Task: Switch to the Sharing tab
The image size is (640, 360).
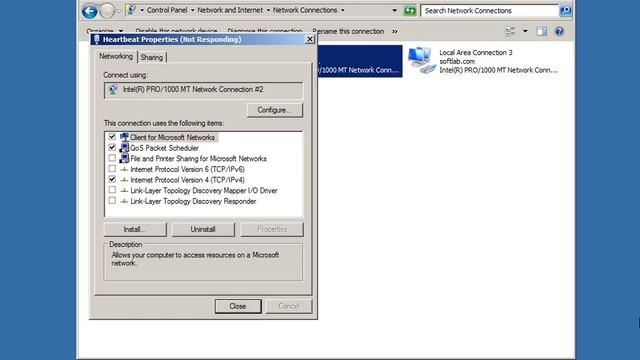Action: [152, 58]
